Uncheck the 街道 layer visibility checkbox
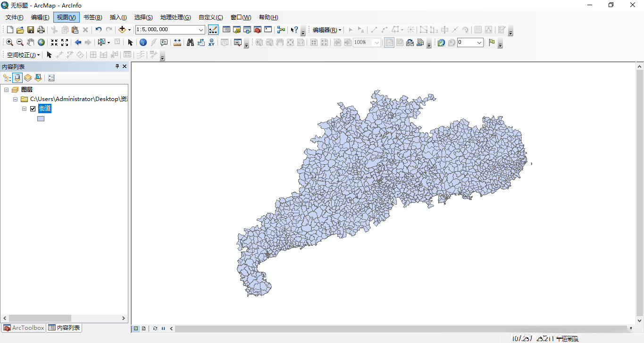This screenshot has width=644, height=343. [x=33, y=109]
